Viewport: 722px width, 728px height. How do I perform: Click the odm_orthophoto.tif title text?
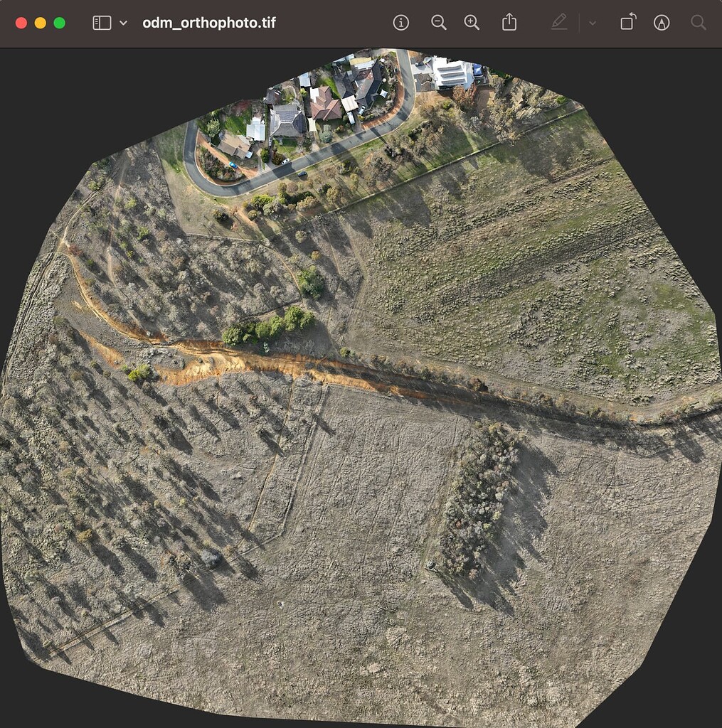click(210, 22)
